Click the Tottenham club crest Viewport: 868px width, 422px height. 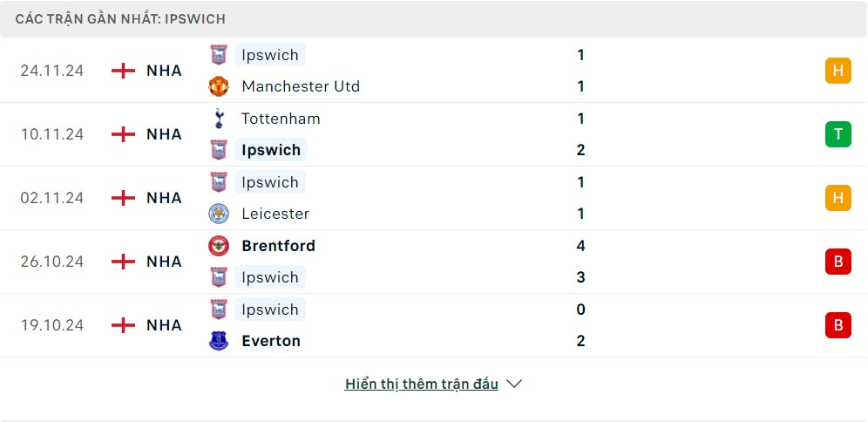[219, 119]
